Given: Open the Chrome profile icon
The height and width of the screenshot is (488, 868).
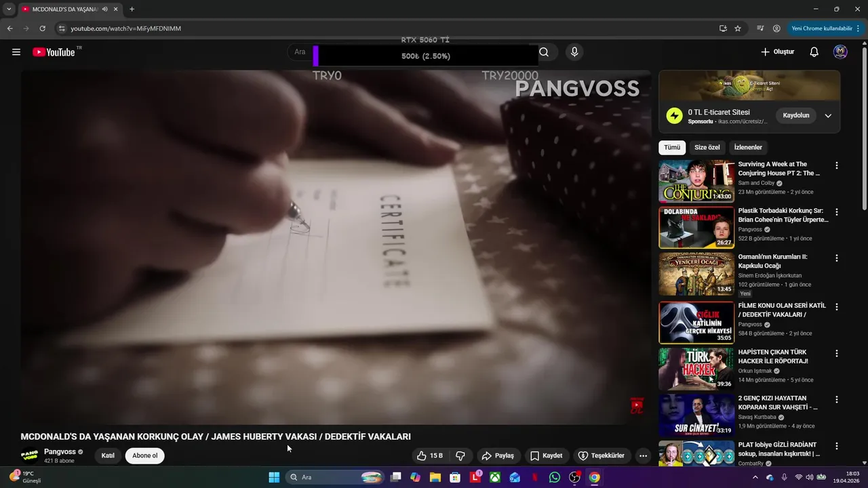Looking at the screenshot, I should (x=776, y=28).
